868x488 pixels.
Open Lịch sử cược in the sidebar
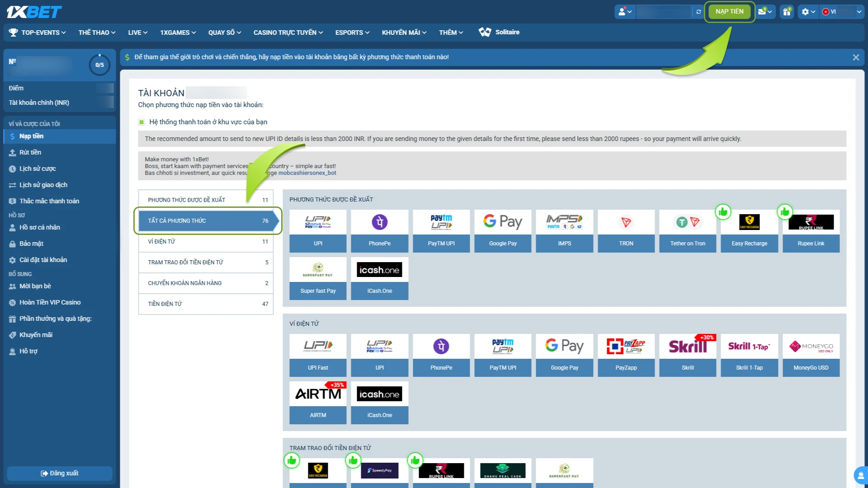coord(59,169)
